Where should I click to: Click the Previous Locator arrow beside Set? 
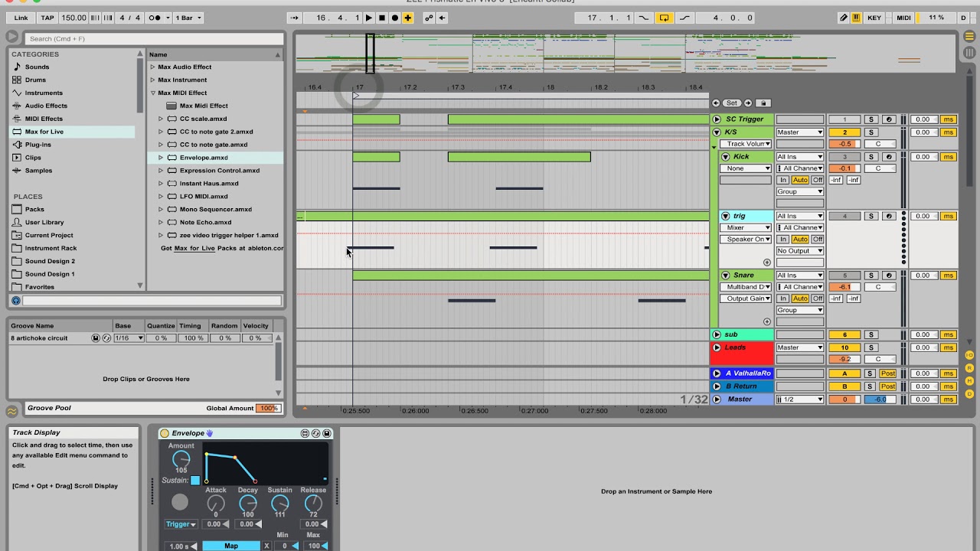(716, 103)
